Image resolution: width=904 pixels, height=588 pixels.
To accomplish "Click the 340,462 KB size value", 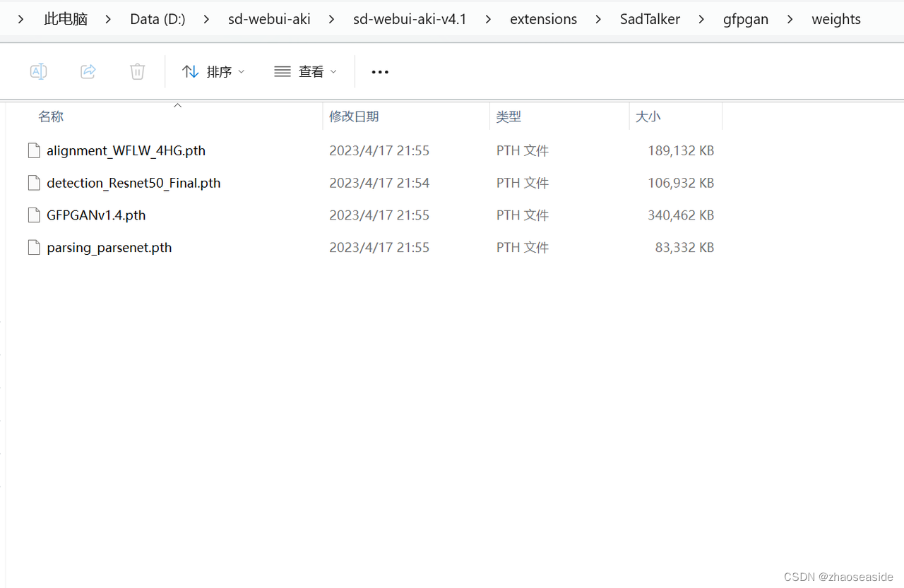I will point(681,215).
